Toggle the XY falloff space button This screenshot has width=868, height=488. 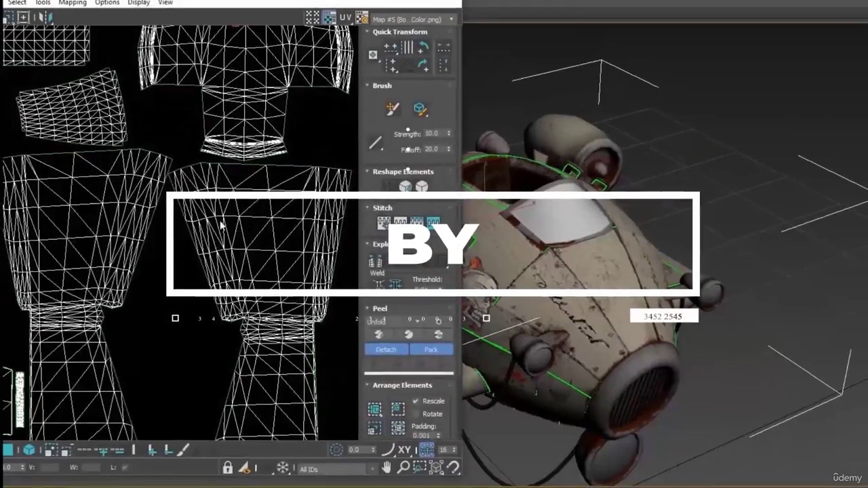coord(405,449)
